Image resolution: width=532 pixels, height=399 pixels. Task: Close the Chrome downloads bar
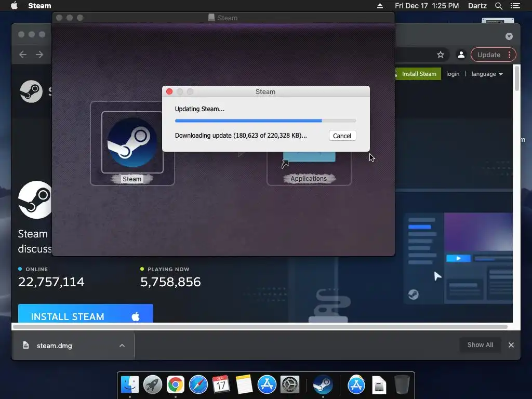pyautogui.click(x=511, y=345)
